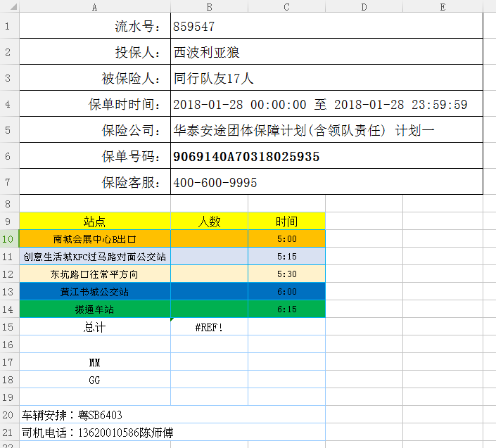Click policy number 9069140A70318025935
This screenshot has width=496, height=448.
(326, 156)
